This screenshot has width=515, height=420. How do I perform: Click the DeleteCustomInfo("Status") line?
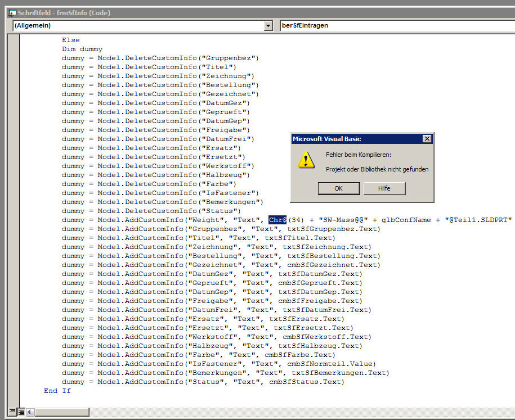coord(151,211)
